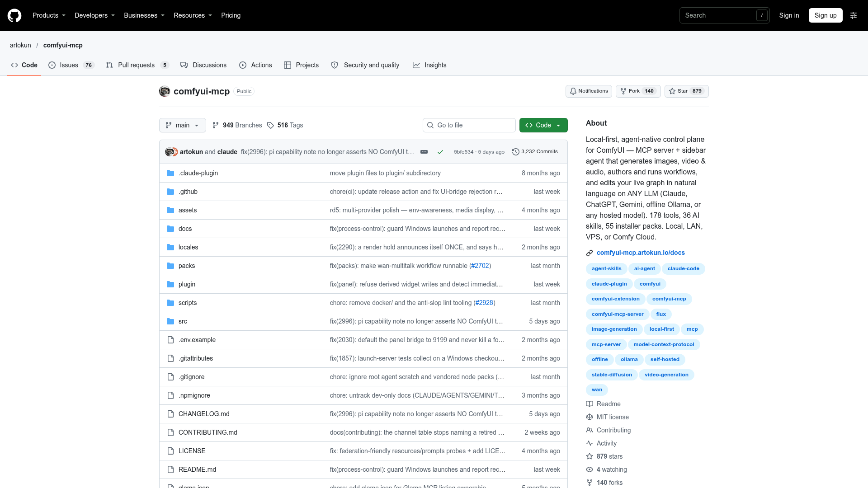Visit comfyui-mcp.artokun.io/docs link
This screenshot has width=868, height=488.
[x=641, y=253]
